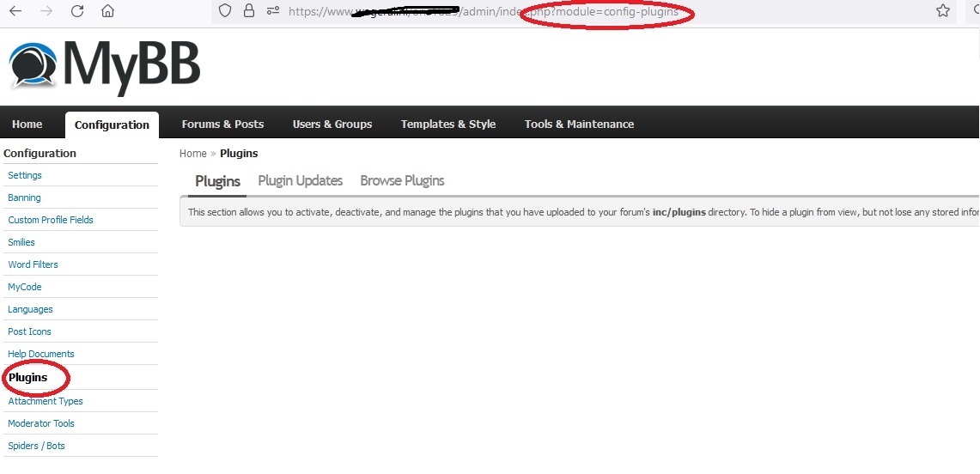Open Spiders / Bots in the sidebar

pos(36,446)
